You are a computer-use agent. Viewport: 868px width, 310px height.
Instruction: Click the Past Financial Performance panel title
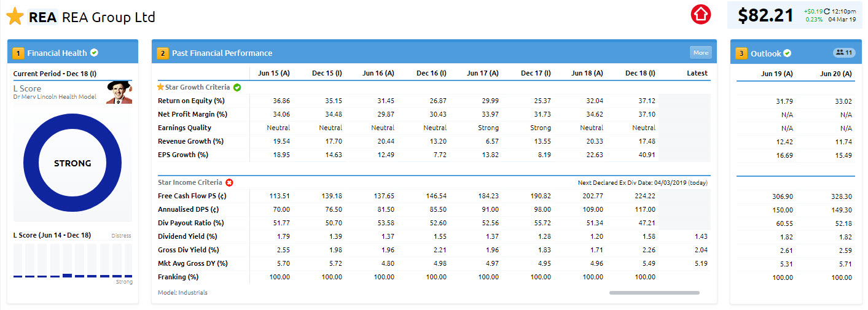click(x=222, y=53)
